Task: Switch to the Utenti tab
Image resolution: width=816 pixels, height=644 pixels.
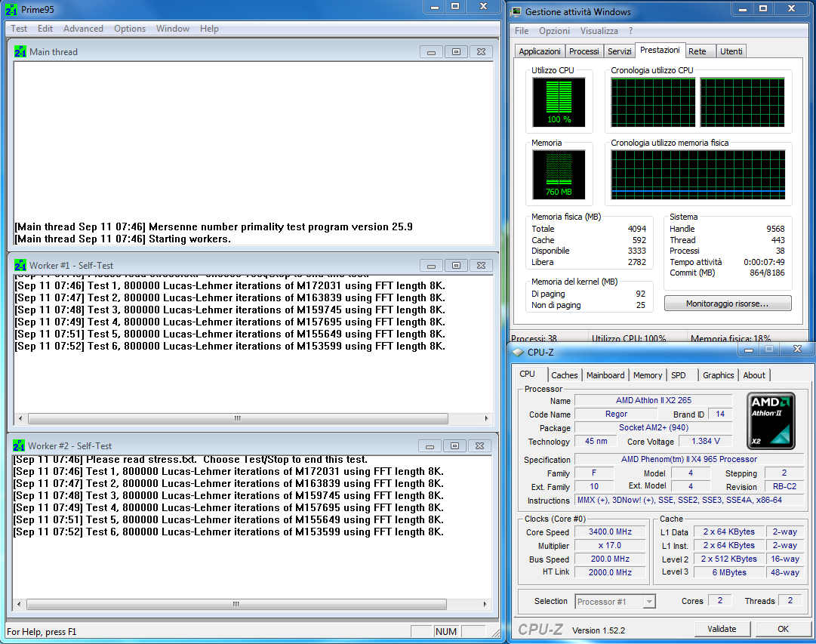Action: (x=731, y=51)
